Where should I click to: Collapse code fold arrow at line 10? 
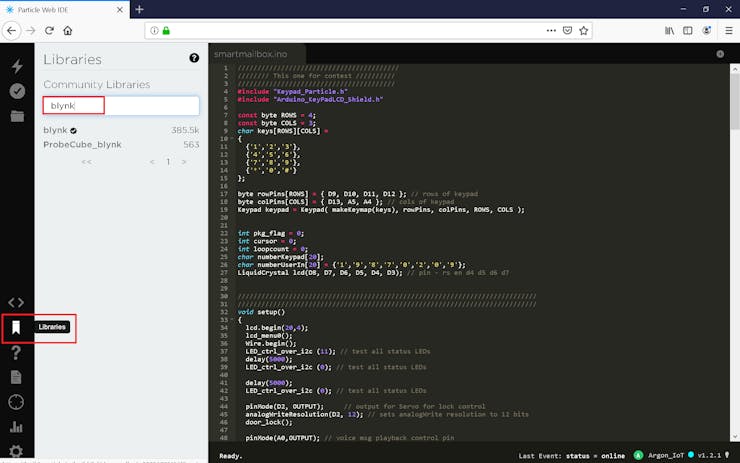coord(232,139)
